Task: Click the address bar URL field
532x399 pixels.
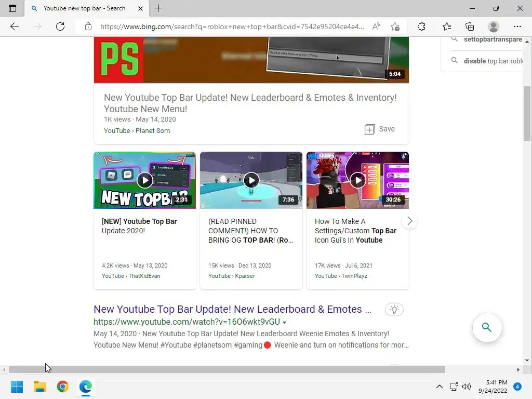Action: click(x=232, y=26)
